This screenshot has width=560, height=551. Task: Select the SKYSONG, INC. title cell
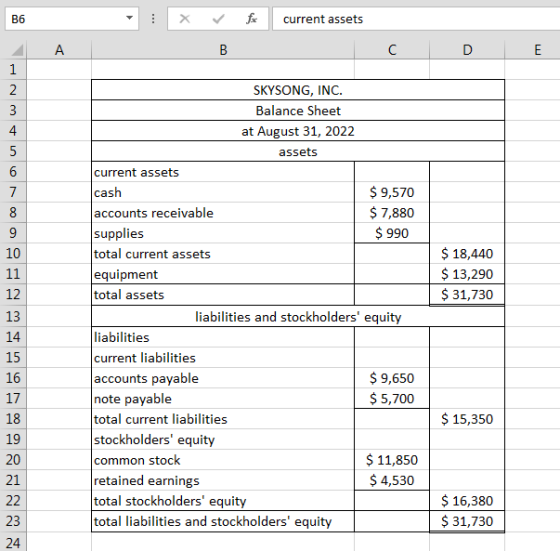[x=298, y=90]
